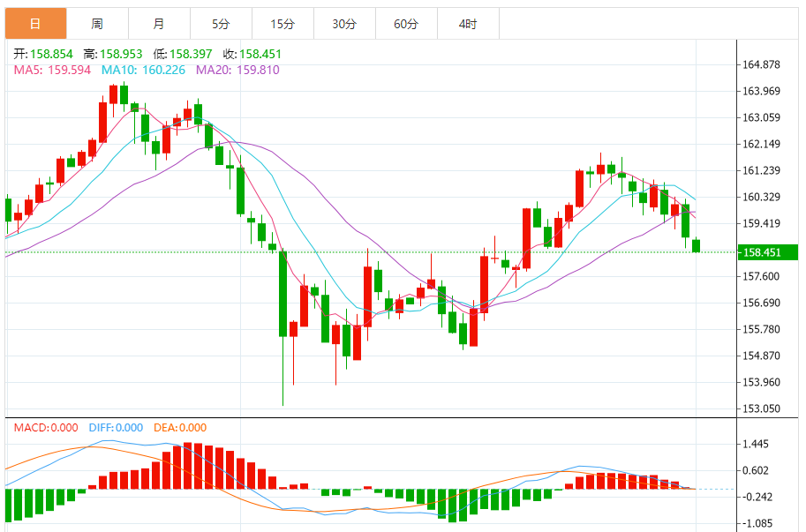Click the MA10: 160.226 indicator label

point(143,70)
